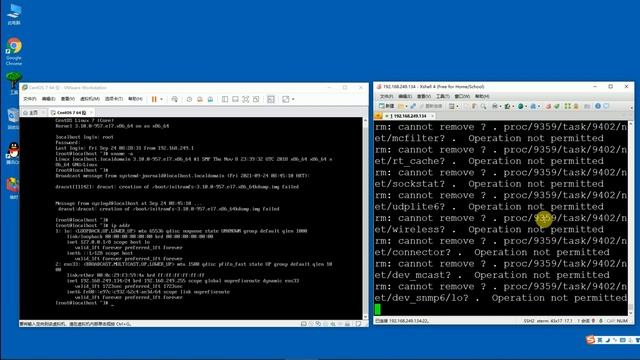640x360 pixels.
Task: Open Xshell 帮助(H) menu
Action: tap(482, 96)
